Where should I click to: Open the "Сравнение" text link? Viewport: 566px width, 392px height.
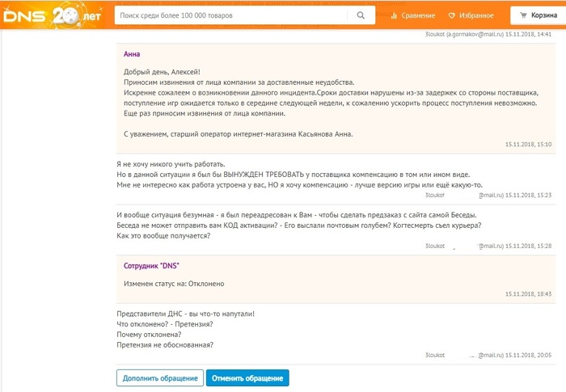pyautogui.click(x=418, y=15)
